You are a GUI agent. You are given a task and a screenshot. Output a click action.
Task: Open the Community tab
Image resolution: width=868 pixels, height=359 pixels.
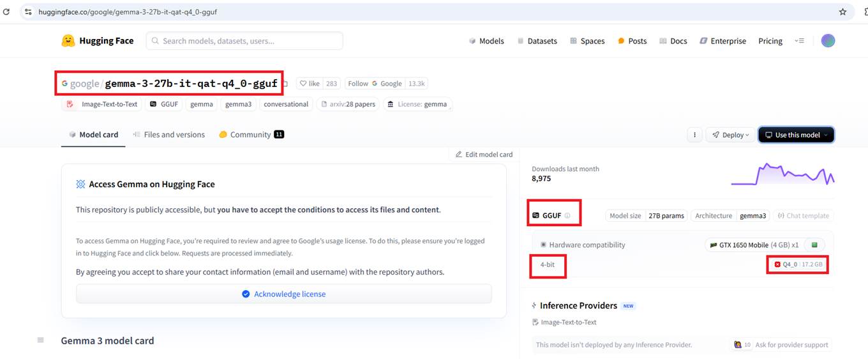251,135
